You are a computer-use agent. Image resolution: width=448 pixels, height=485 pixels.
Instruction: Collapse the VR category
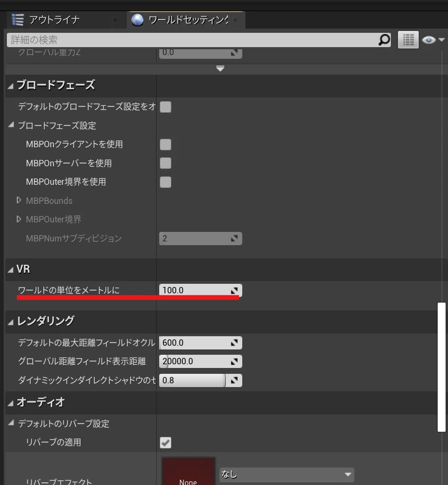(11, 270)
